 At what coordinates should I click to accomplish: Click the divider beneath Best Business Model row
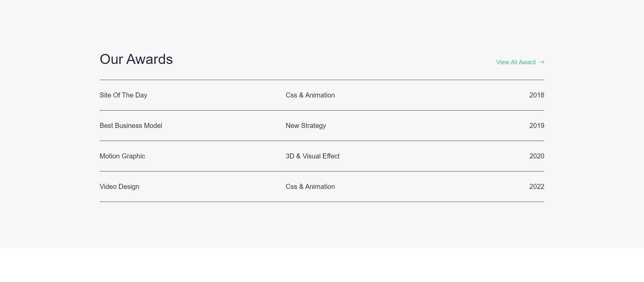click(x=322, y=141)
